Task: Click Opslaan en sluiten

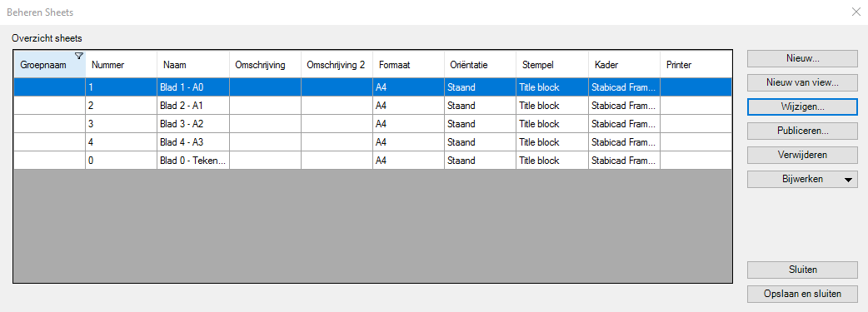Action: coord(802,294)
